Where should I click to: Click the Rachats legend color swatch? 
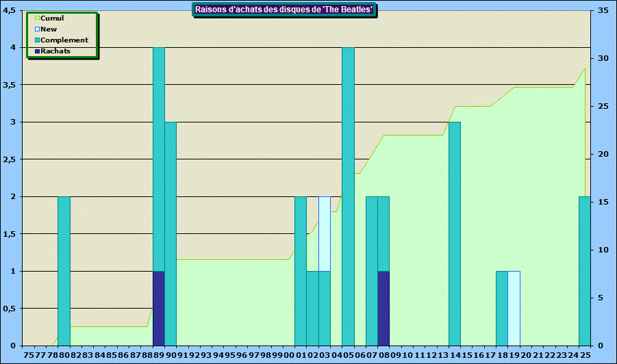point(38,51)
